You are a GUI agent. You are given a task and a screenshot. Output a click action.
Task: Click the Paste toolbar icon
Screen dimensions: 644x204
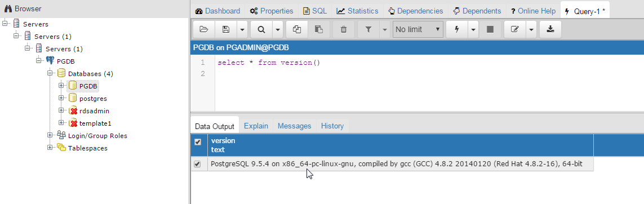point(319,29)
